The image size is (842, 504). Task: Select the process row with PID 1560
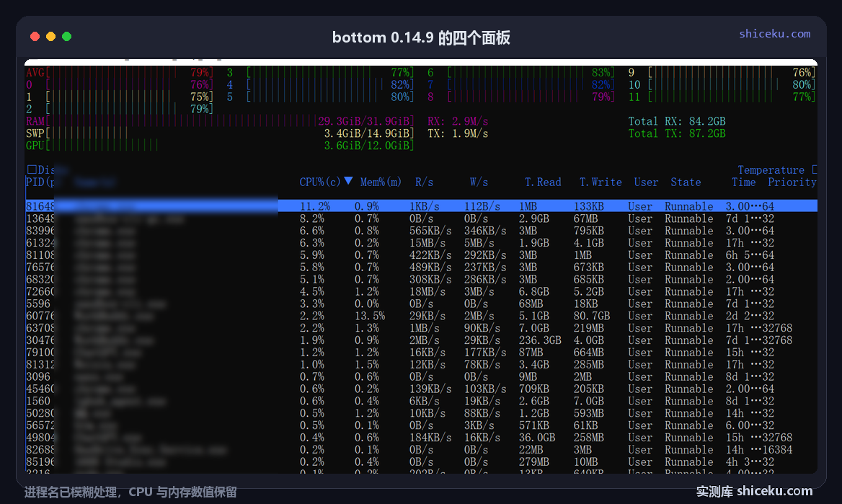(421, 401)
